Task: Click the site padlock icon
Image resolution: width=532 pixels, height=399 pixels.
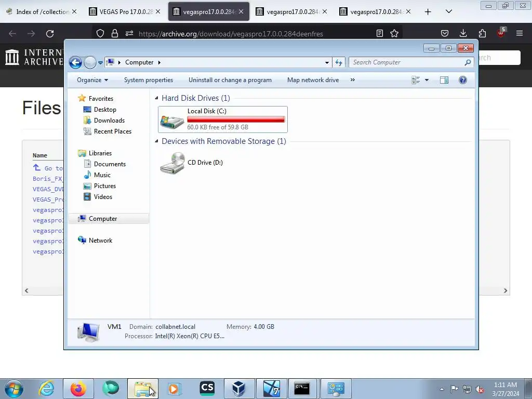Action: (x=115, y=34)
